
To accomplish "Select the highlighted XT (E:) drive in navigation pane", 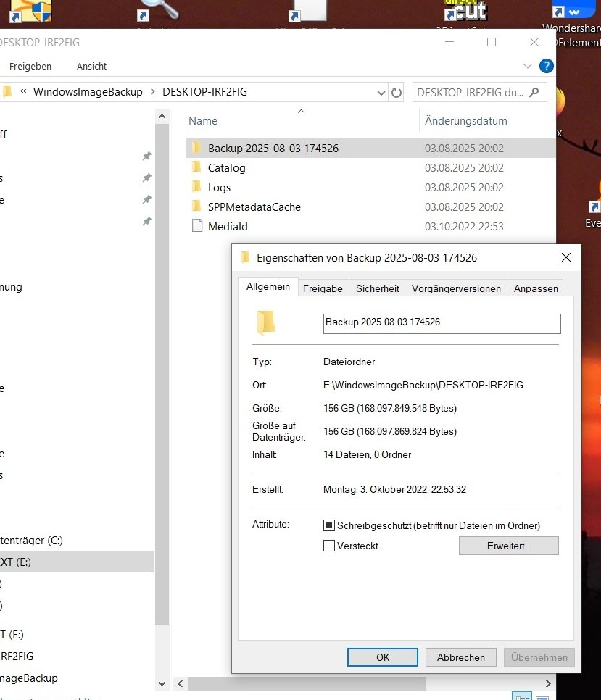I will [x=77, y=562].
